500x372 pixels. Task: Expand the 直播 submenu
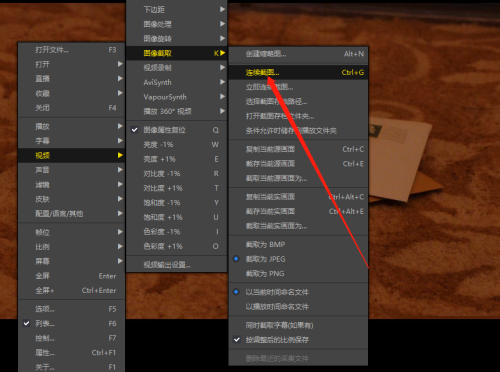click(x=71, y=79)
